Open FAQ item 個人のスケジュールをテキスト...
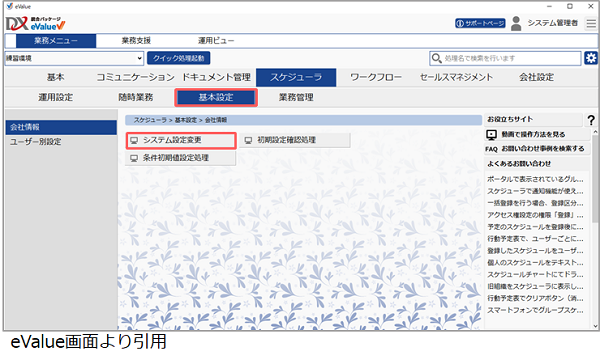The height and width of the screenshot is (364, 600). [x=535, y=263]
